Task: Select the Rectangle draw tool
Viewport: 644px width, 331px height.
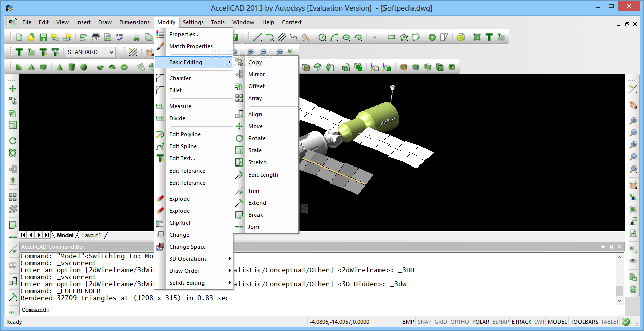Action: [x=392, y=37]
